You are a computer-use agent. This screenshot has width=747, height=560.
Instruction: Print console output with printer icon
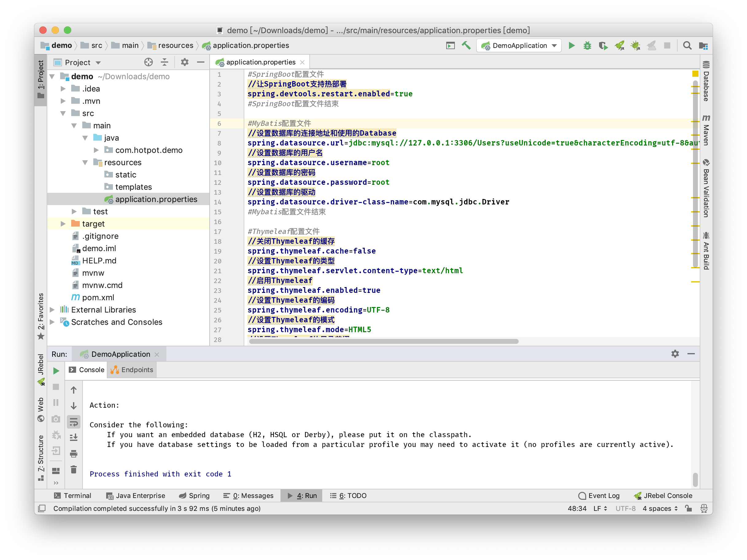74,453
